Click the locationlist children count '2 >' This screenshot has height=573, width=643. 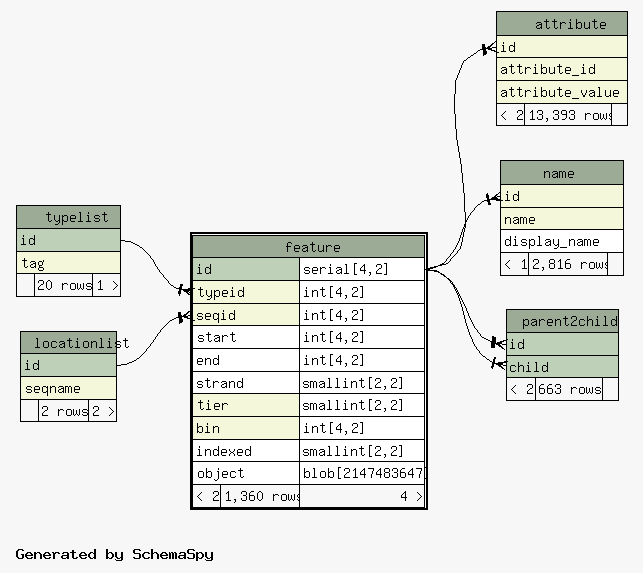pos(103,411)
